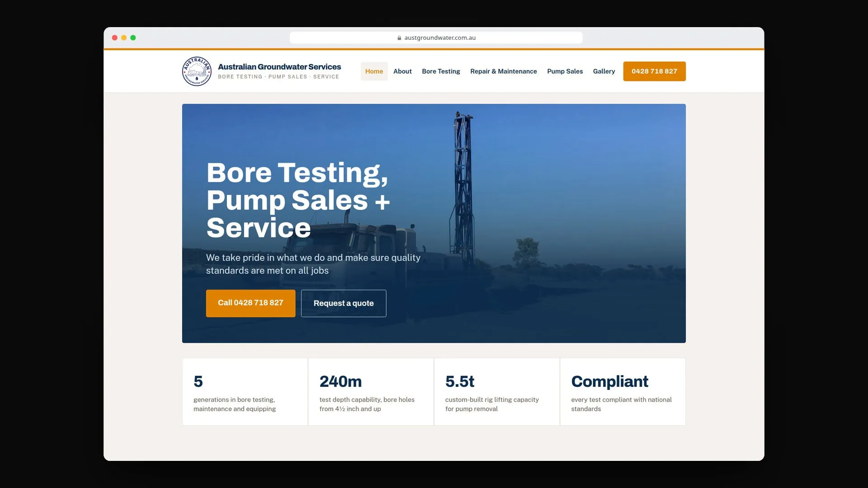Open the Home nav item
The image size is (868, 488).
[374, 71]
